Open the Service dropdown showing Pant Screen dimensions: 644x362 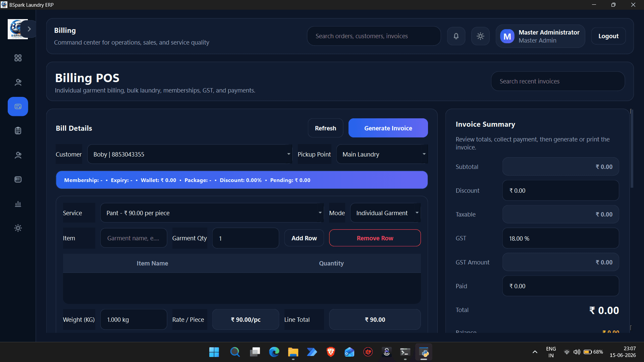click(x=212, y=213)
